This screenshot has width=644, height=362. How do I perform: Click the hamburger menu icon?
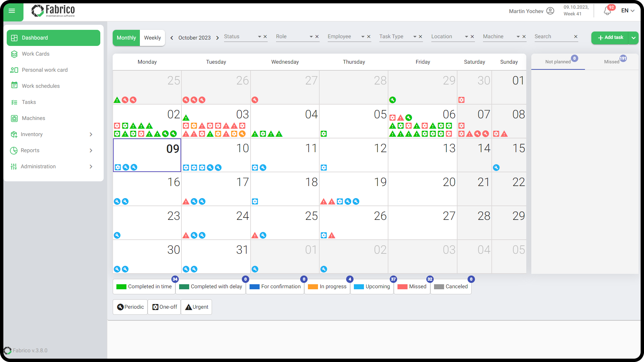pos(12,11)
